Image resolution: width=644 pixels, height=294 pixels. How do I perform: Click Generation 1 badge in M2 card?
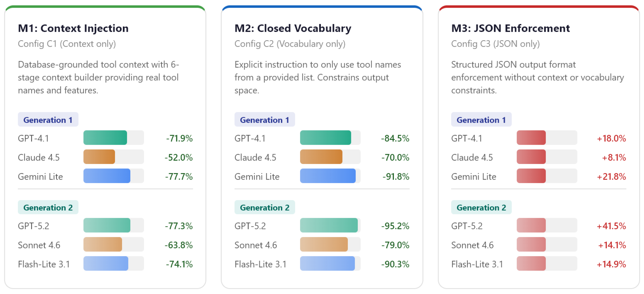pos(265,120)
